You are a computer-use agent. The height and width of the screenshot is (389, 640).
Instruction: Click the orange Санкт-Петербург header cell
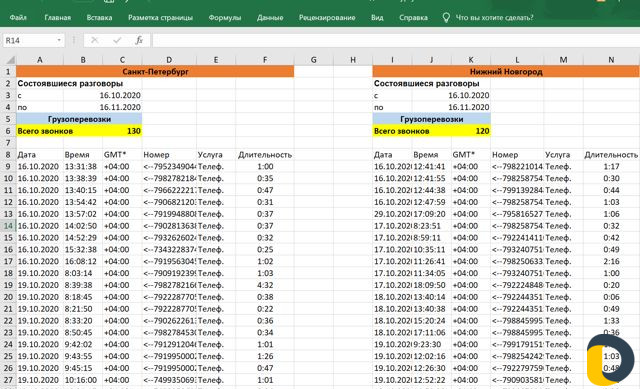click(155, 71)
